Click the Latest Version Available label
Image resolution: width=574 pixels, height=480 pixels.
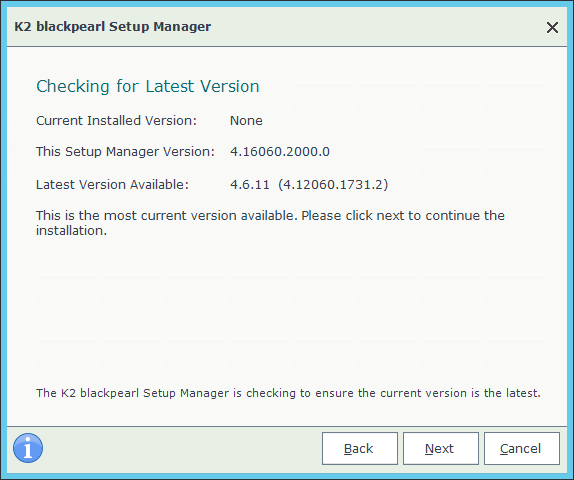[112, 185]
